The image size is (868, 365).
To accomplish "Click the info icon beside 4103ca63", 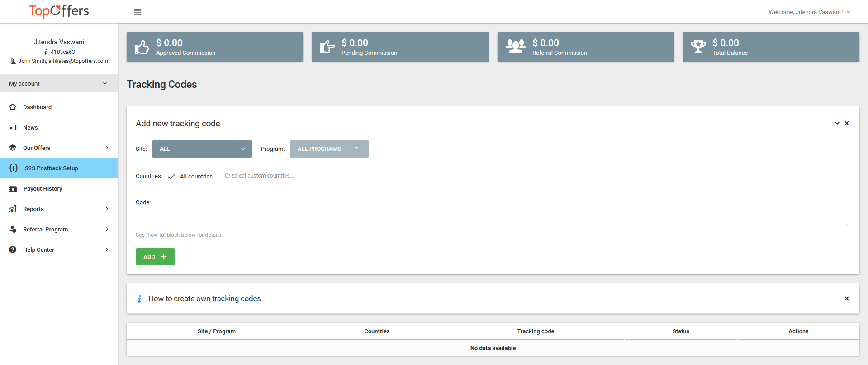I will point(46,52).
